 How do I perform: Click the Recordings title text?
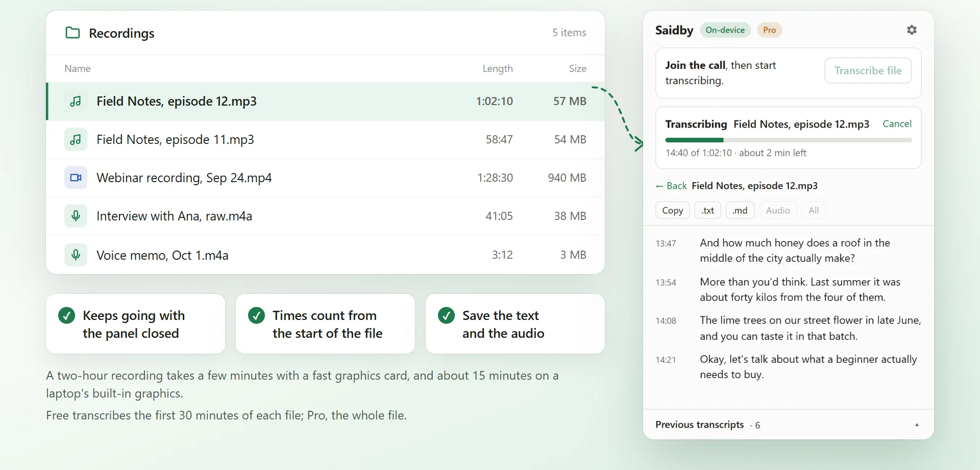121,33
